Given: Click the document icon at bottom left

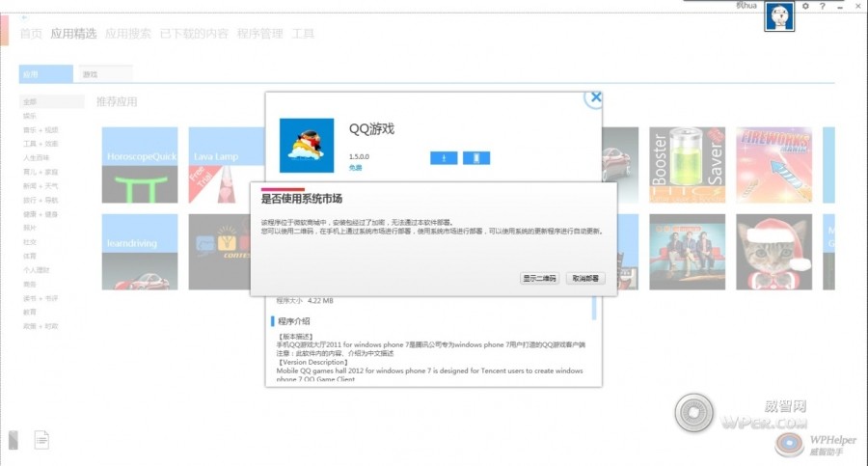Looking at the screenshot, I should pyautogui.click(x=41, y=440).
